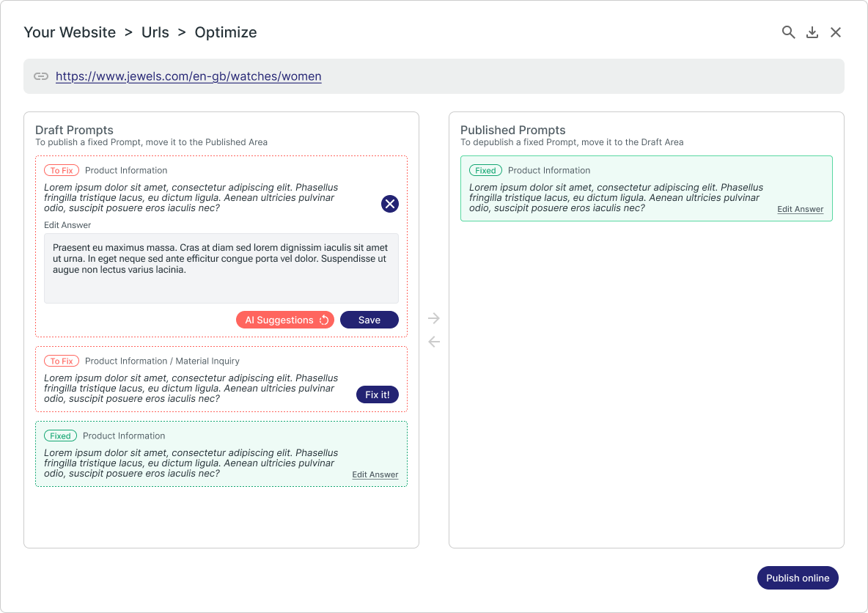Click the To Fix badge on Material Inquiry prompt
Viewport: 868px width, 613px height.
[62, 361]
